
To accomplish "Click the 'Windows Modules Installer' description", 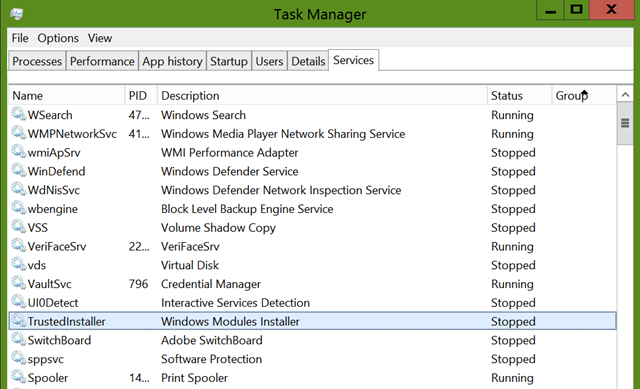I will pos(230,322).
